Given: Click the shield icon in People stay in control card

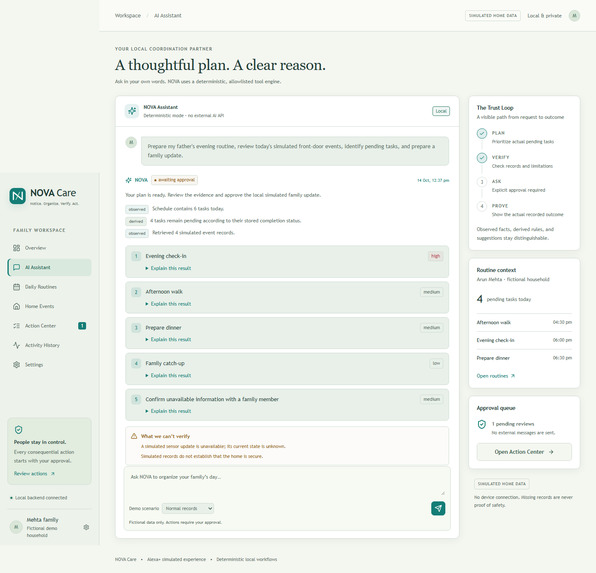Looking at the screenshot, I should click(x=18, y=430).
